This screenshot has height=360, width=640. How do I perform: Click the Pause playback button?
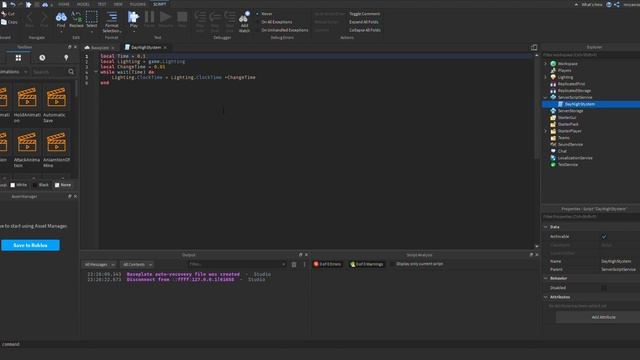149,17
